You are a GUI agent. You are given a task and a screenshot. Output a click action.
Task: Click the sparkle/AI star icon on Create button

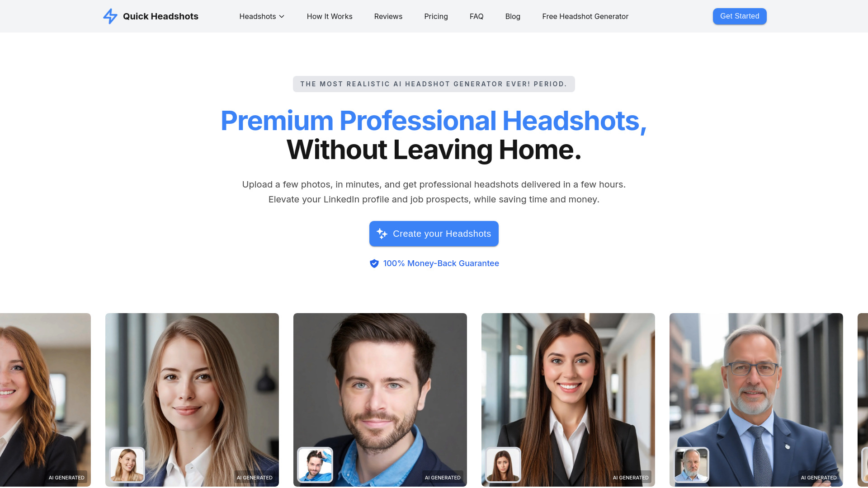coord(382,233)
